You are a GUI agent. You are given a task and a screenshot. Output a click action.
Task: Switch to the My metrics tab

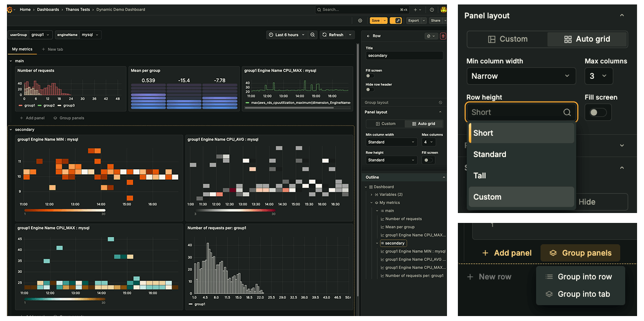tap(22, 49)
